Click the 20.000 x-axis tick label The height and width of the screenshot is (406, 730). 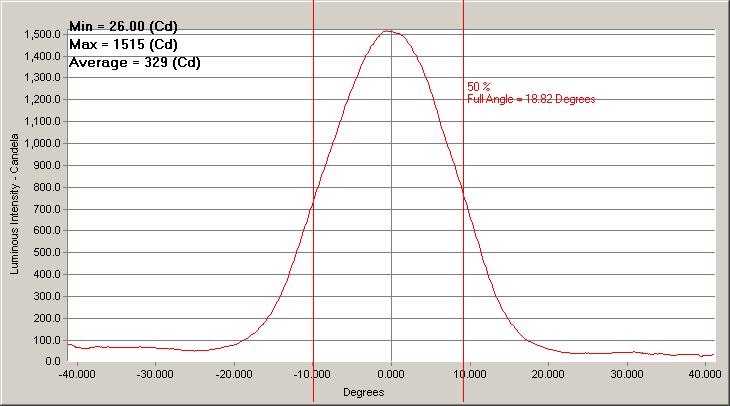point(548,374)
